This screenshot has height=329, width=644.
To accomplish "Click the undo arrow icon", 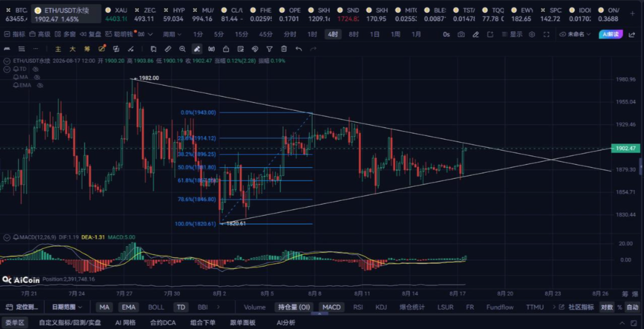I will pyautogui.click(x=299, y=49).
